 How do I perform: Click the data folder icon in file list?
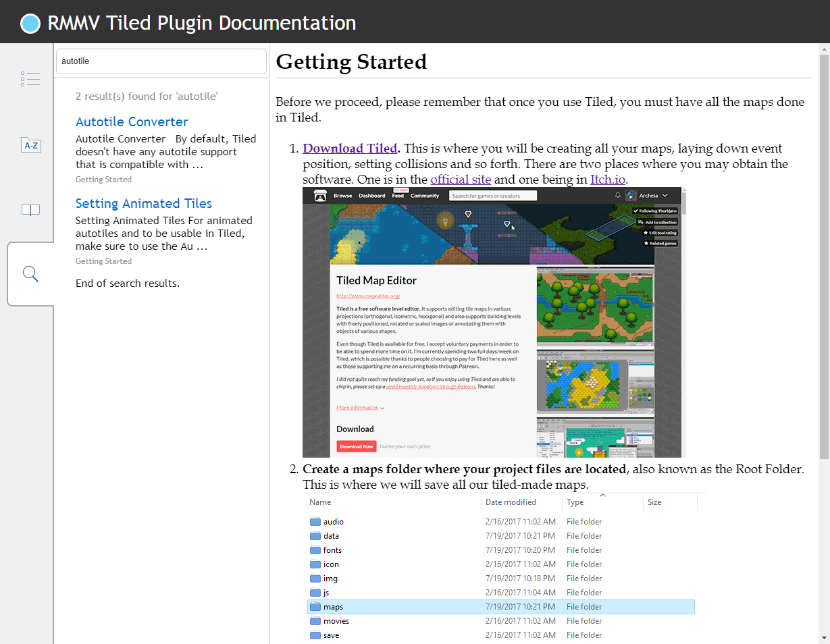pos(315,536)
